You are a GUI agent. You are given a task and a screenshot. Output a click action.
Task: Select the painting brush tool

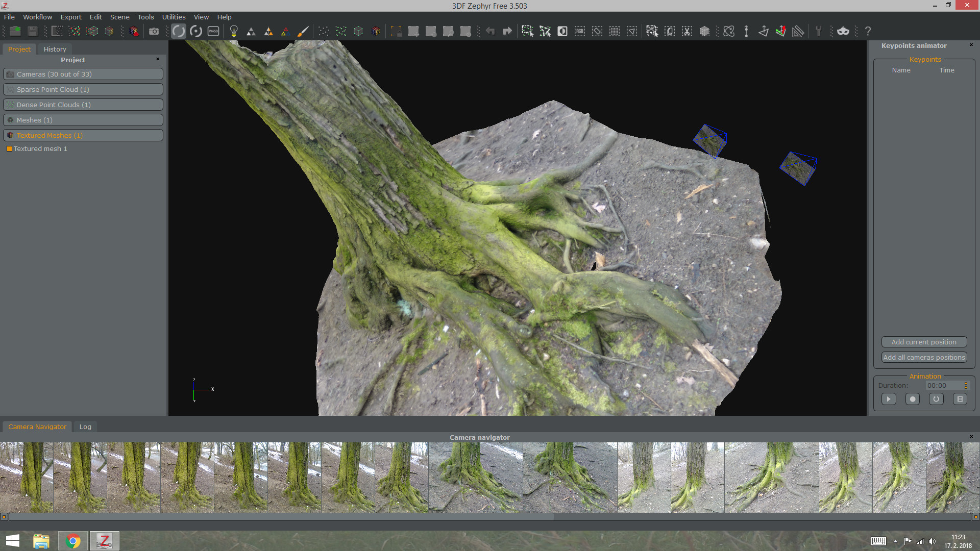pyautogui.click(x=303, y=31)
